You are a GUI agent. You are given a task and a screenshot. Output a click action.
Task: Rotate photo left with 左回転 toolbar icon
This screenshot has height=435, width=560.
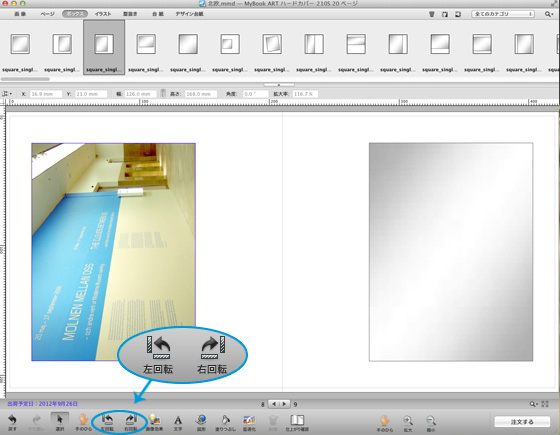click(107, 420)
